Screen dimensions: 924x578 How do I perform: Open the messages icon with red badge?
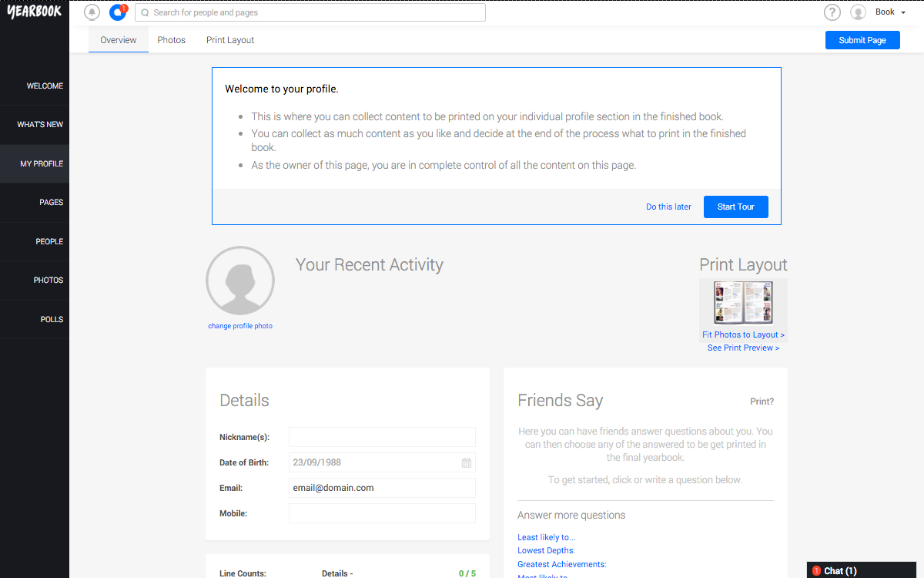(118, 12)
